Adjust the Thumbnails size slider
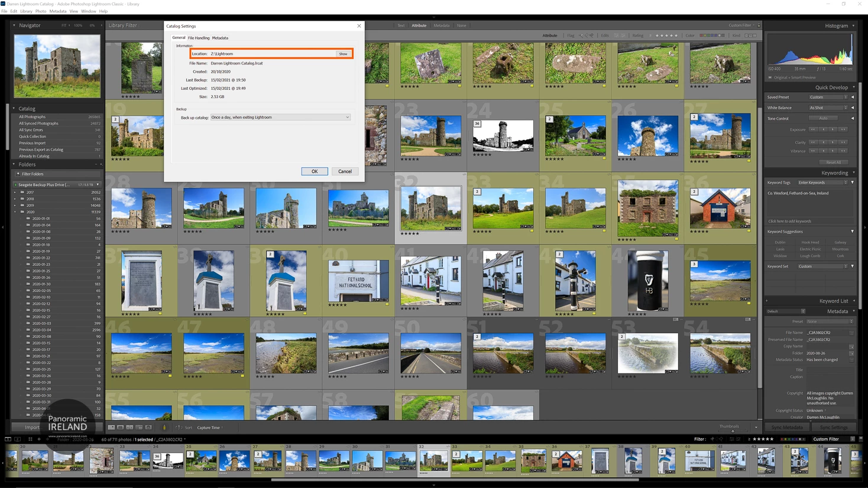868x488 pixels. [732, 431]
